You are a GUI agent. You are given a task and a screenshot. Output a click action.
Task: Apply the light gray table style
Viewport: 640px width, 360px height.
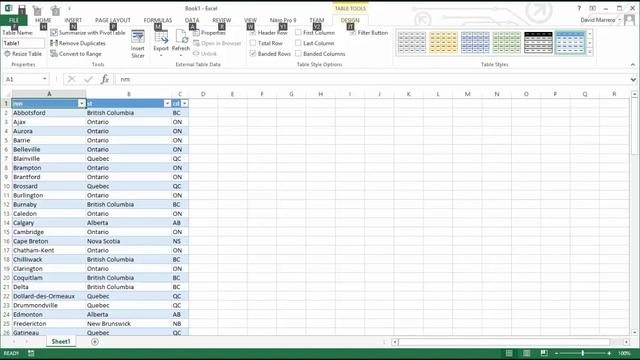pos(411,42)
